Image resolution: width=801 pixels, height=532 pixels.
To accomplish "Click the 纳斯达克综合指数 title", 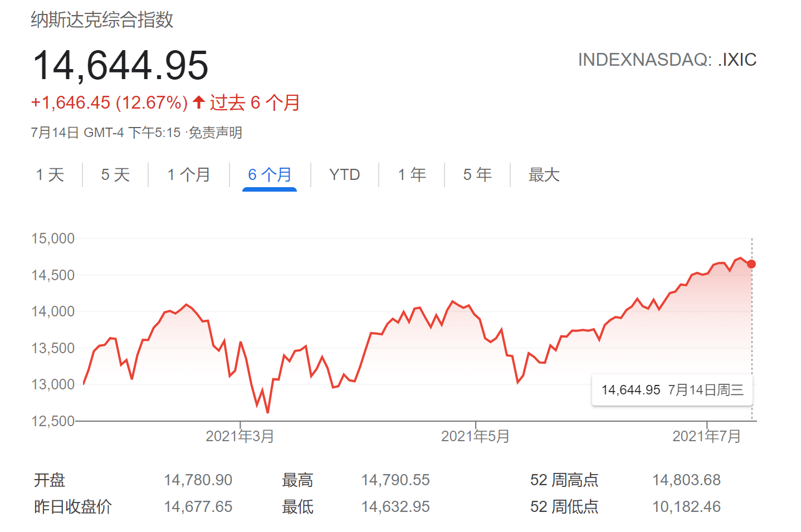I will pos(102,20).
